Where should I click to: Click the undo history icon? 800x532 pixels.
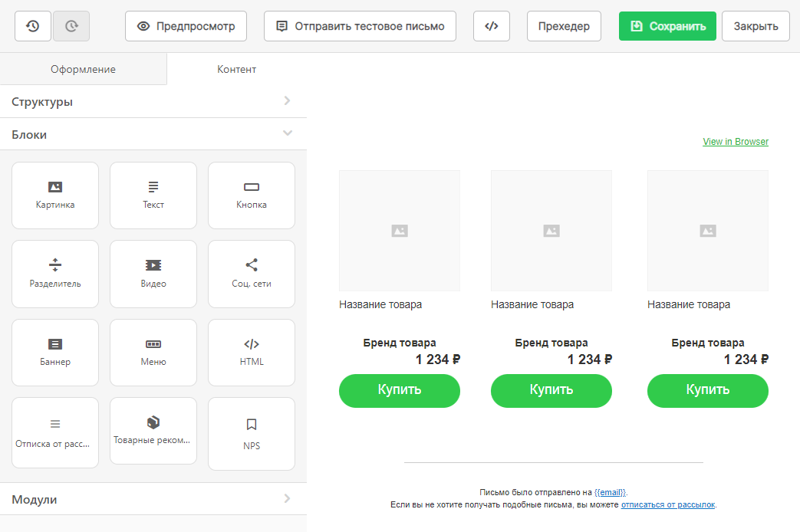pyautogui.click(x=33, y=26)
